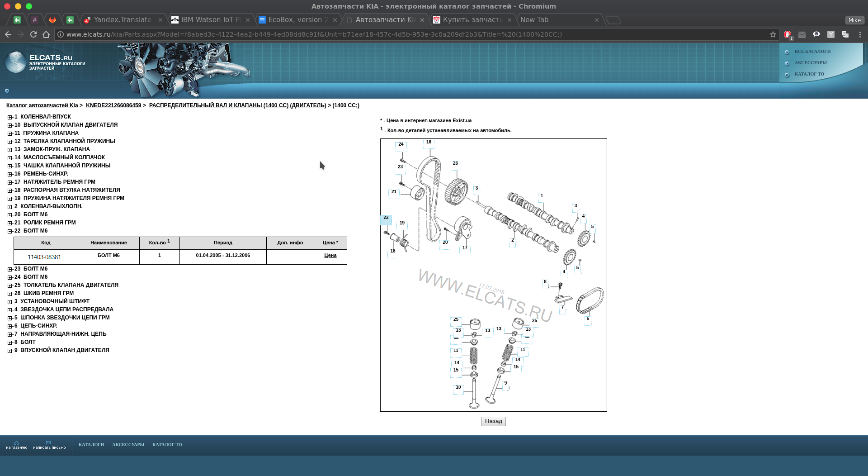The image size is (868, 476).
Task: Close the Купить запчасть tab
Action: [x=509, y=20]
